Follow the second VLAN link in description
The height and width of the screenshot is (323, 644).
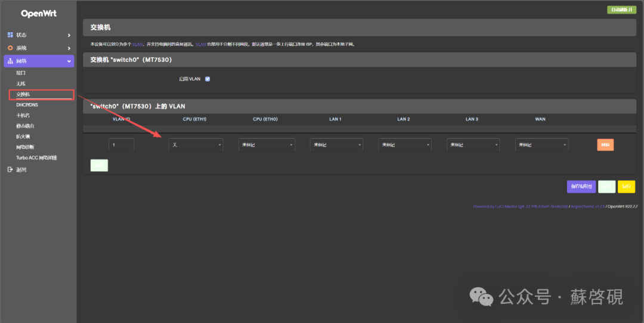(x=201, y=44)
